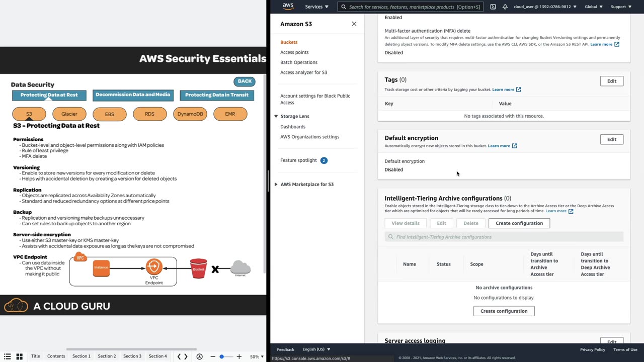
Task: Click Create configuration under No archive configurations
Action: [504, 311]
